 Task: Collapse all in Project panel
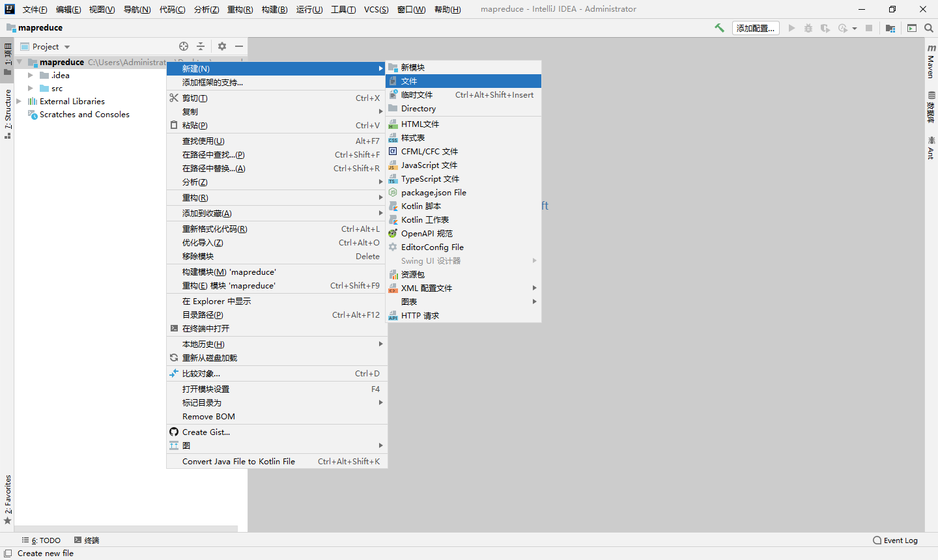(x=201, y=46)
